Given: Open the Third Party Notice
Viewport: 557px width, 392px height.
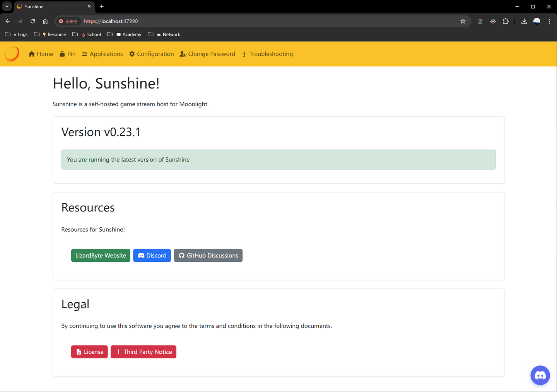Looking at the screenshot, I should click(x=144, y=352).
